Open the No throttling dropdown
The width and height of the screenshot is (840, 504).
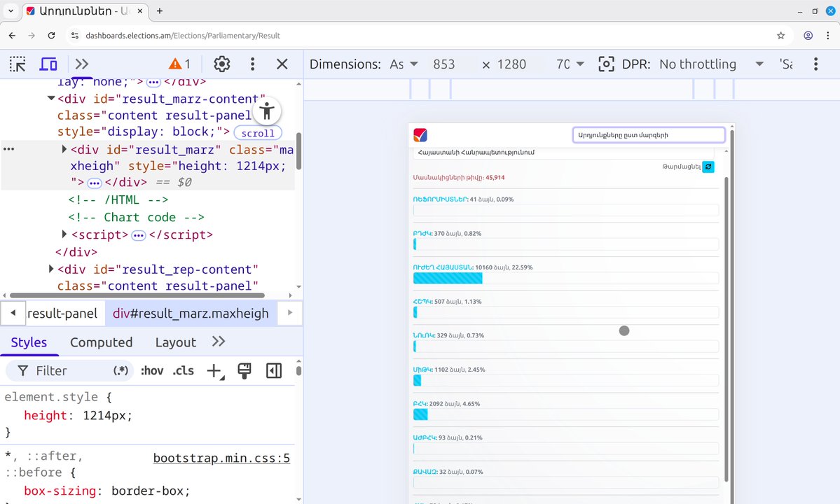711,64
